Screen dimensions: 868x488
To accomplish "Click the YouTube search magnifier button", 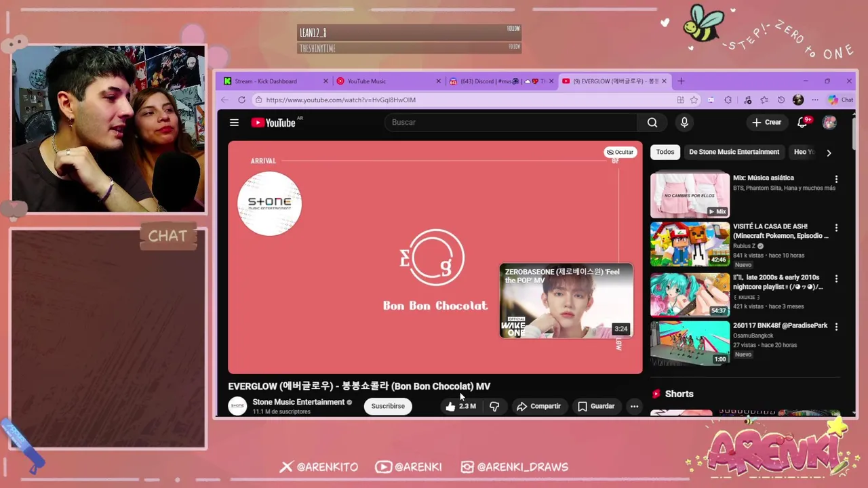I will (x=652, y=123).
